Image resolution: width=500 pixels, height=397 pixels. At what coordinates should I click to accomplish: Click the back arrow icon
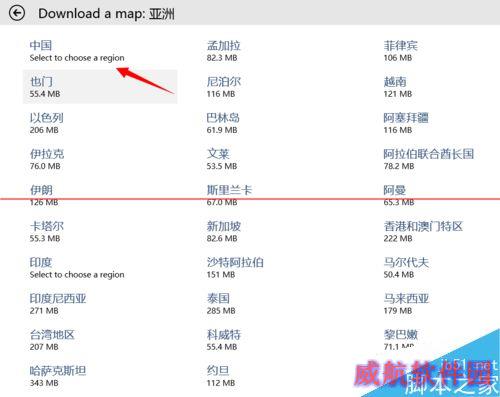pos(17,13)
